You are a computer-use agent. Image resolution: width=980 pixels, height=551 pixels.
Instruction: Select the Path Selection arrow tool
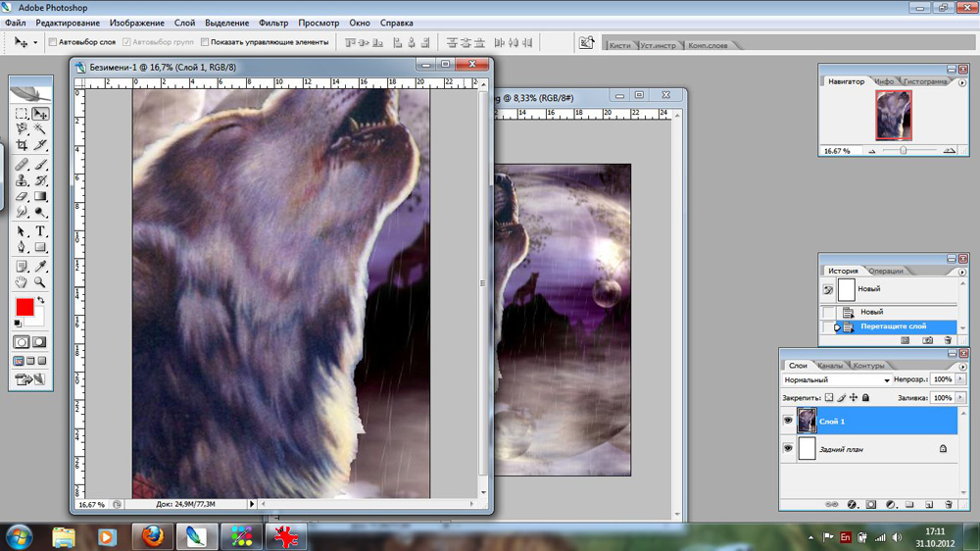tap(22, 231)
